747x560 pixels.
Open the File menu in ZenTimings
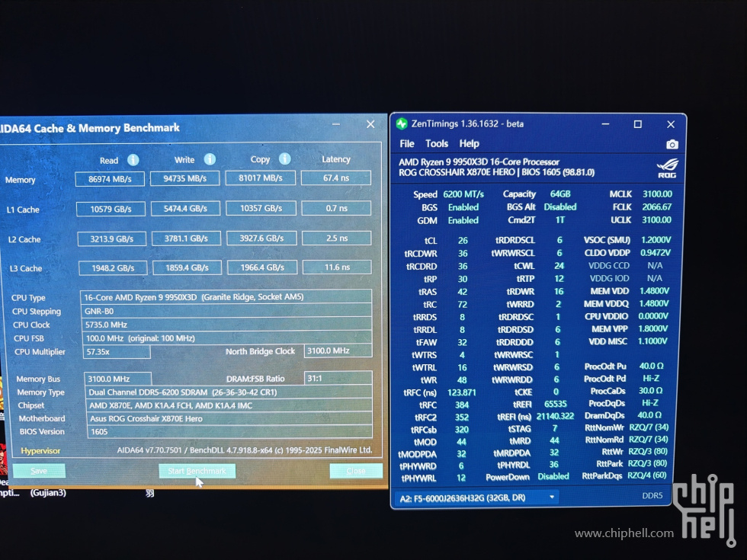coord(407,144)
